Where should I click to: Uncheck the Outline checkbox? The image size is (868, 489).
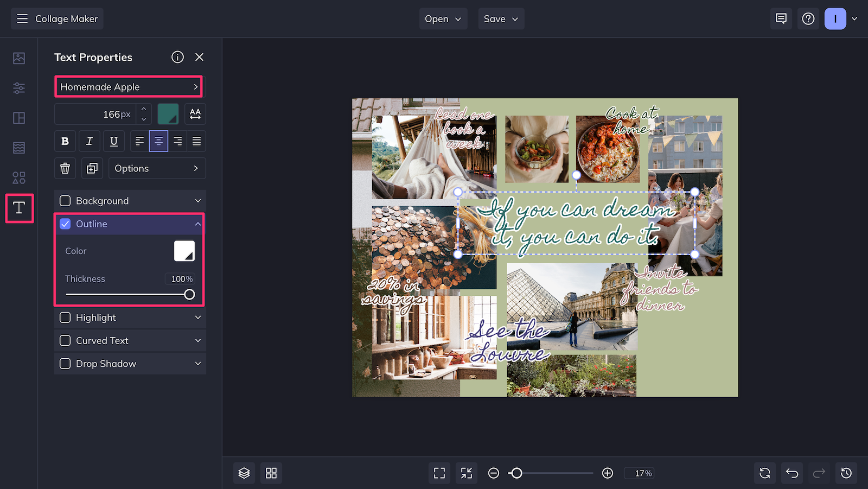click(x=65, y=224)
